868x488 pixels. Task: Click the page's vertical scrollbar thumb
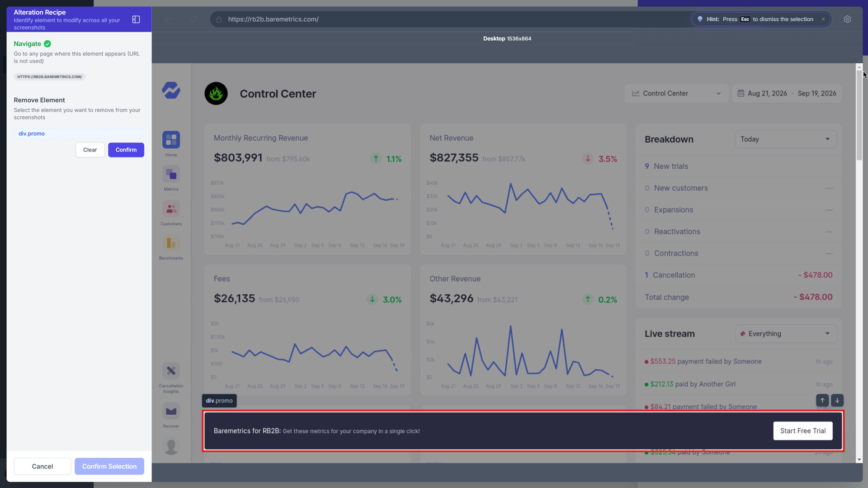pos(859,115)
